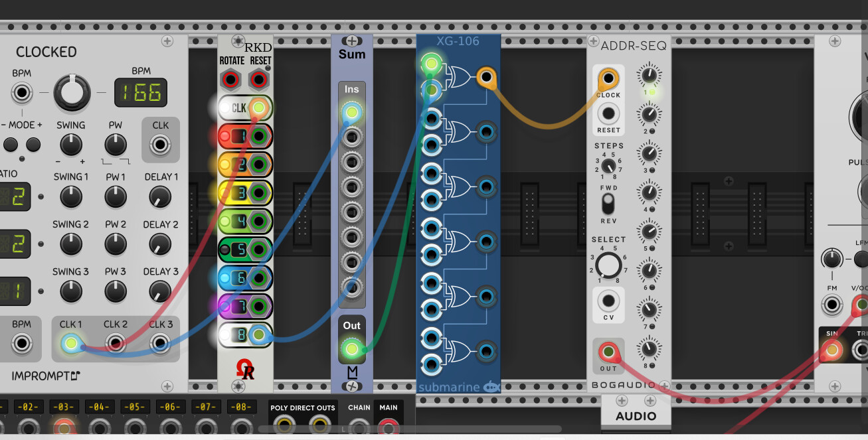This screenshot has height=440, width=868.
Task: Click RKD output jack 8
Action: pyautogui.click(x=260, y=334)
